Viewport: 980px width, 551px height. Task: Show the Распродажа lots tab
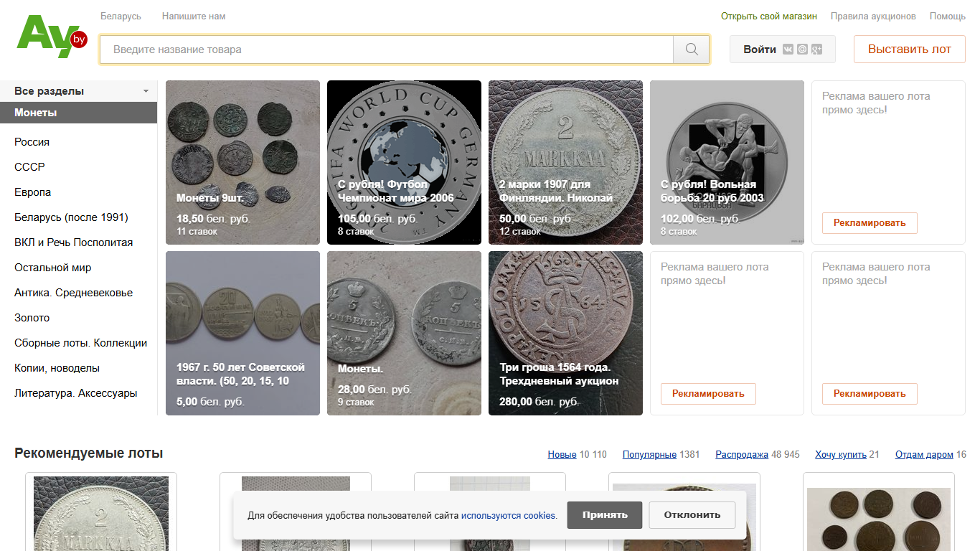coord(742,455)
